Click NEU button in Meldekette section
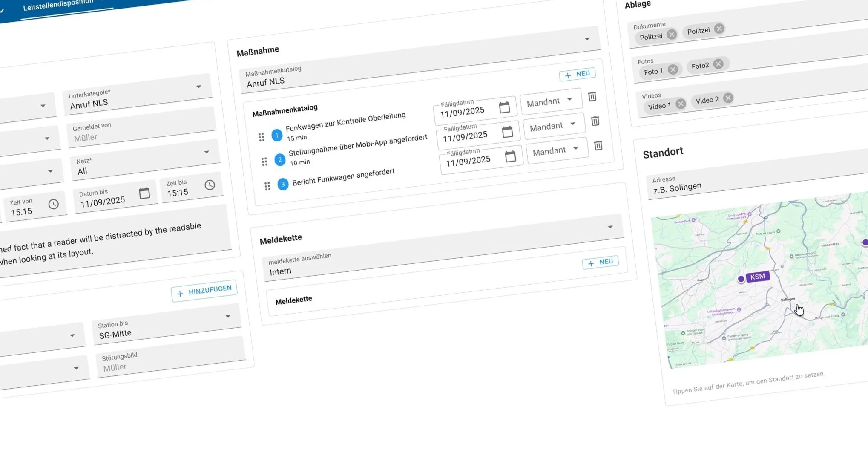 (x=600, y=263)
